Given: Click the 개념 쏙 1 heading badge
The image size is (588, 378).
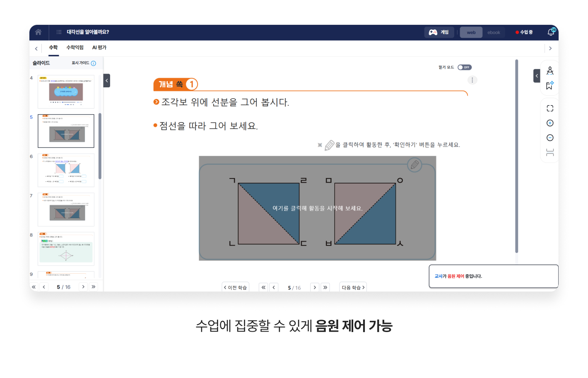Looking at the screenshot, I should [x=176, y=84].
